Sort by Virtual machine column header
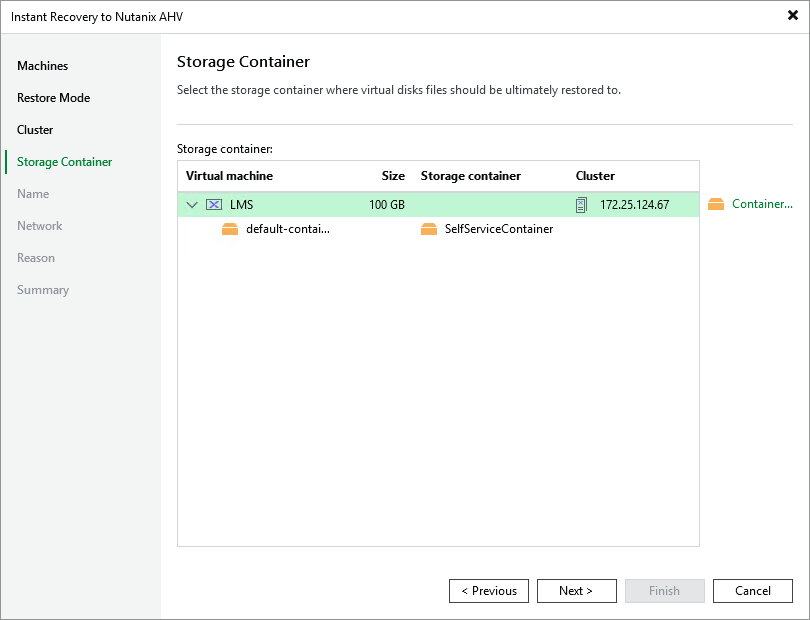This screenshot has width=810, height=620. [229, 176]
